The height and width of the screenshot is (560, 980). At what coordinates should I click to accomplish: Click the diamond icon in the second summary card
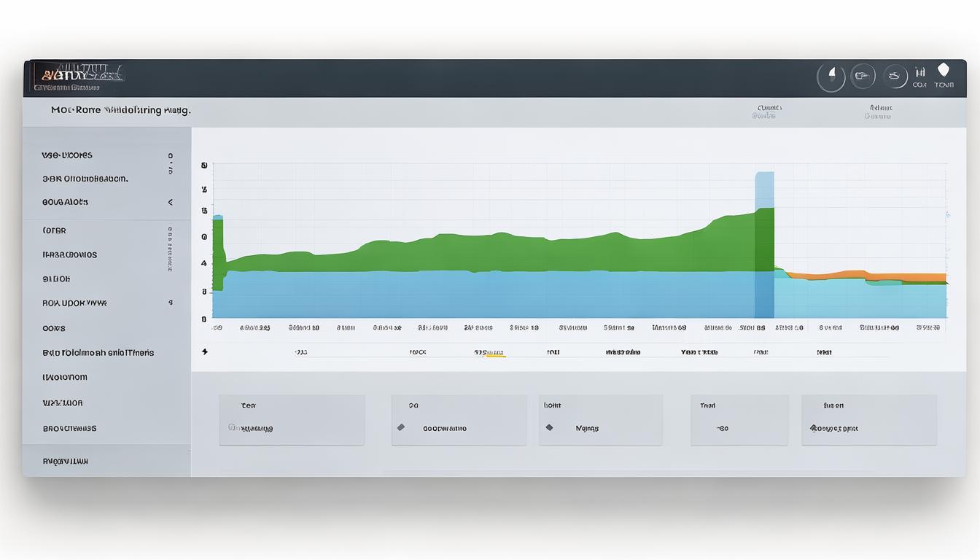tap(400, 427)
